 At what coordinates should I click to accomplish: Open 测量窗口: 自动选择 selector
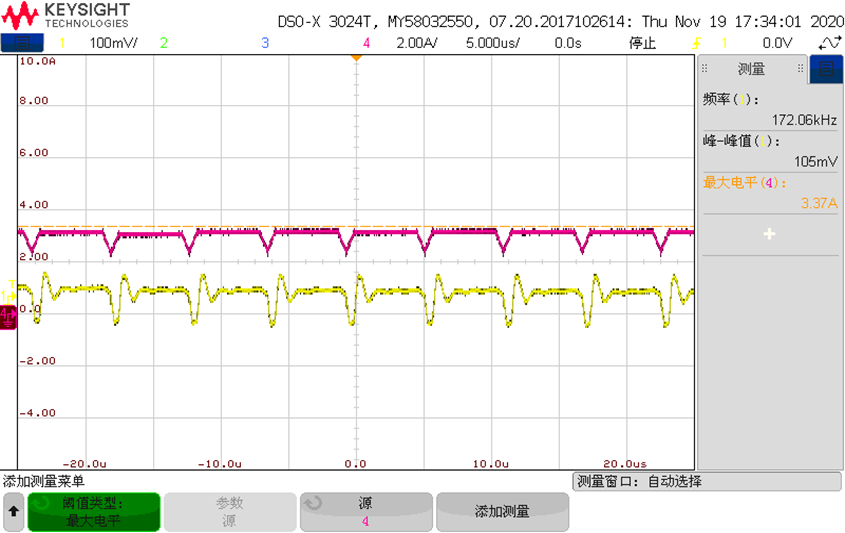[707, 481]
